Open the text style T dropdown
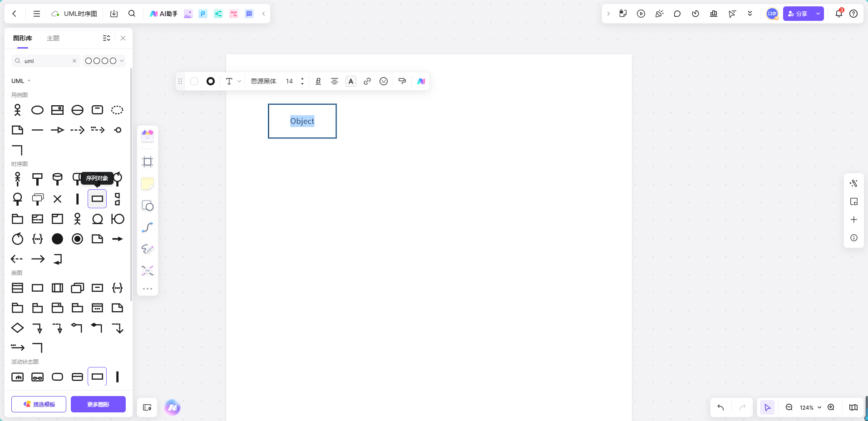 point(233,81)
